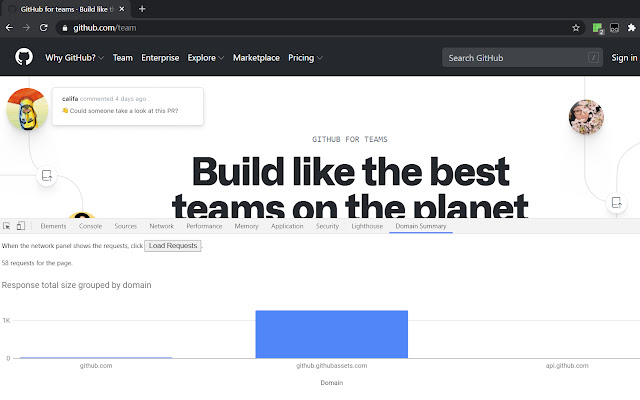Switch to the Performance DevTools tab

pyautogui.click(x=204, y=226)
